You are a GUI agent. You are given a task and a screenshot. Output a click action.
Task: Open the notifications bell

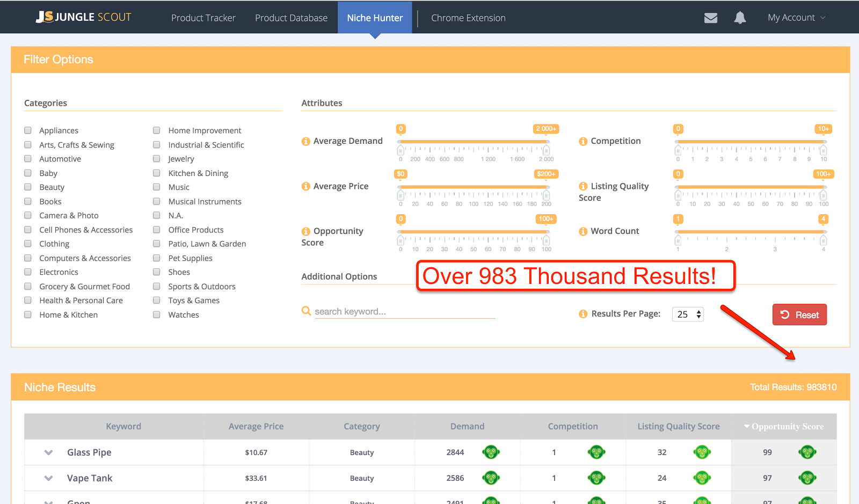[740, 18]
